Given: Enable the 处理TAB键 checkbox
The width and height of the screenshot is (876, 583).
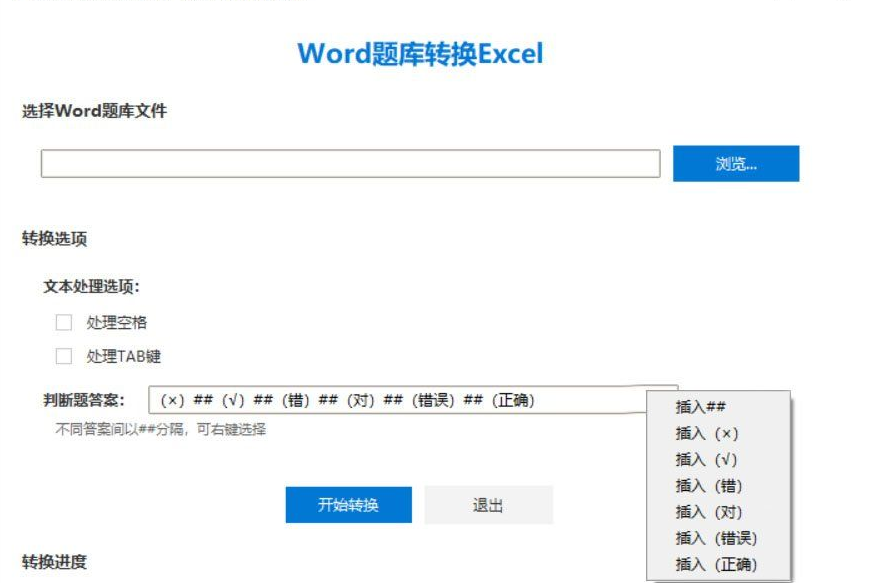Looking at the screenshot, I should pos(64,356).
